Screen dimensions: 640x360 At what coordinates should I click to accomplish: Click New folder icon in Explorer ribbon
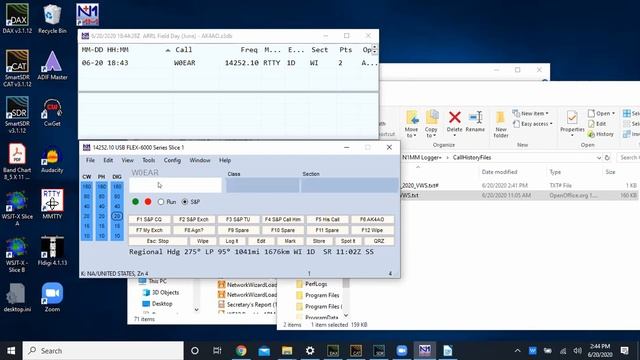500,125
